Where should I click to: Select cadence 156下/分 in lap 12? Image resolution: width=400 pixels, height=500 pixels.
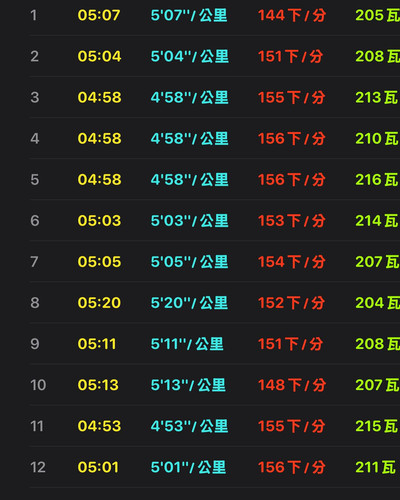tap(292, 467)
